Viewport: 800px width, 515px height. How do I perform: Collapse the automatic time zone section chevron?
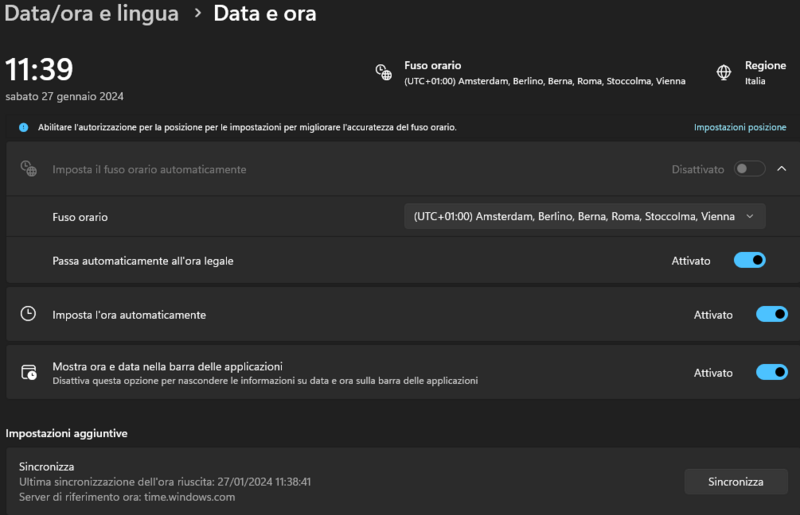[782, 169]
